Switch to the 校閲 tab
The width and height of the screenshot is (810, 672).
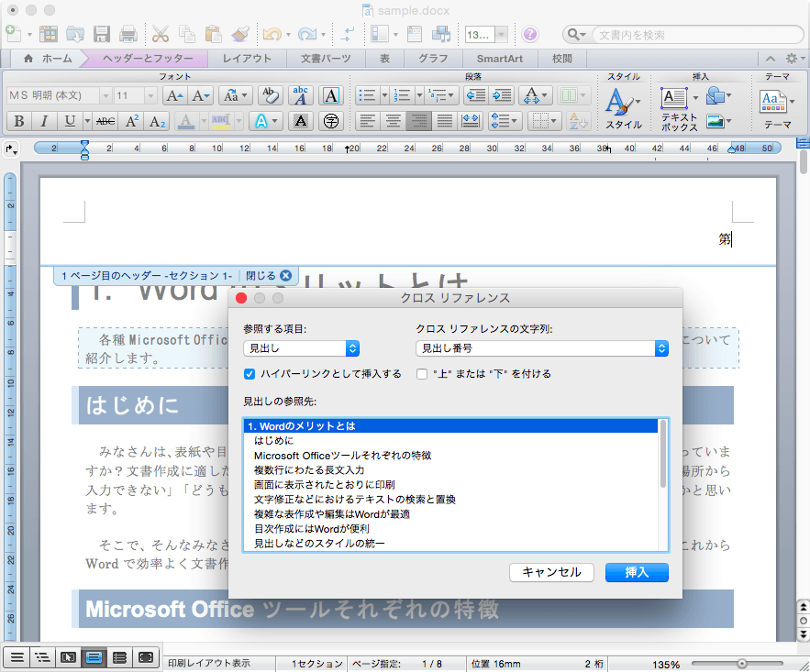click(x=561, y=59)
